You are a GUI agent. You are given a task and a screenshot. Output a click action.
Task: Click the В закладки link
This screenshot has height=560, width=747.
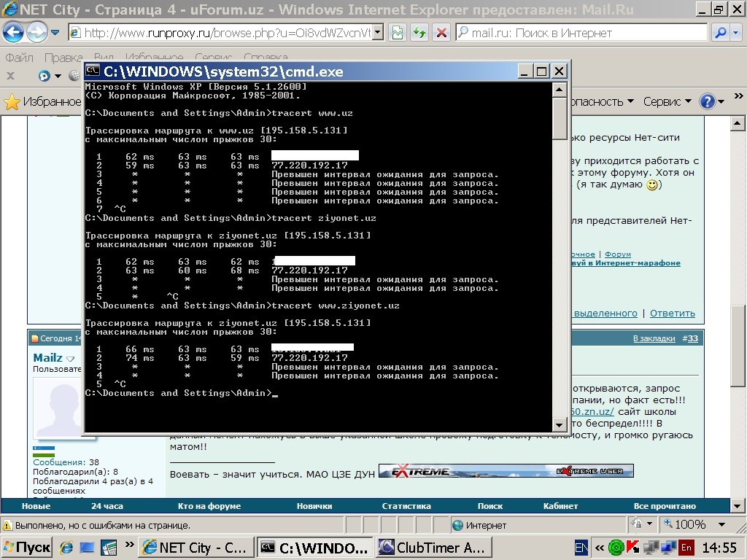coord(654,338)
